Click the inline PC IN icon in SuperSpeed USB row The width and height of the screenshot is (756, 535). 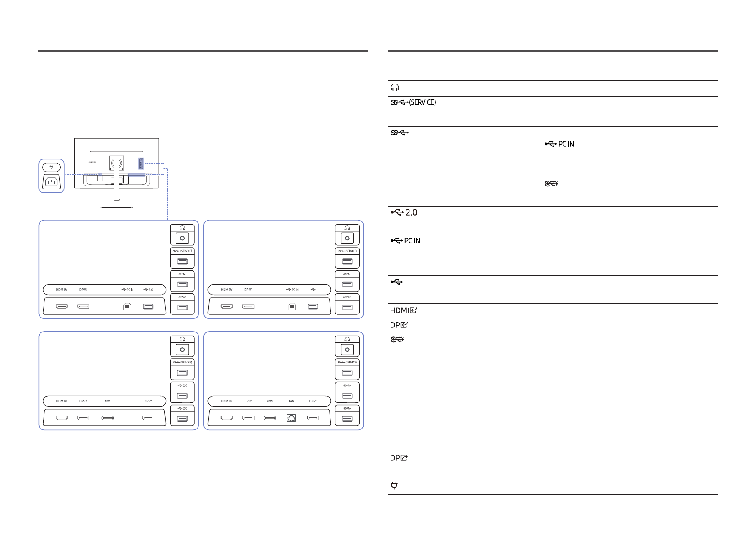click(559, 144)
